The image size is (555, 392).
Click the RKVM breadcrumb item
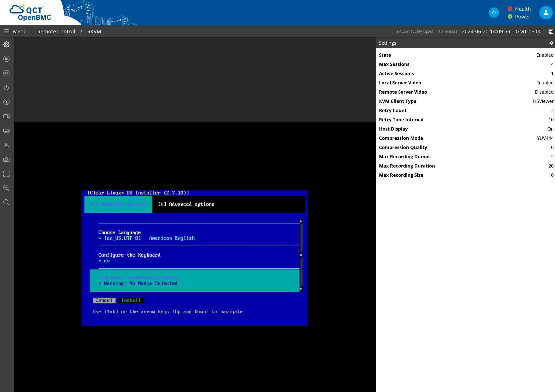click(x=94, y=31)
